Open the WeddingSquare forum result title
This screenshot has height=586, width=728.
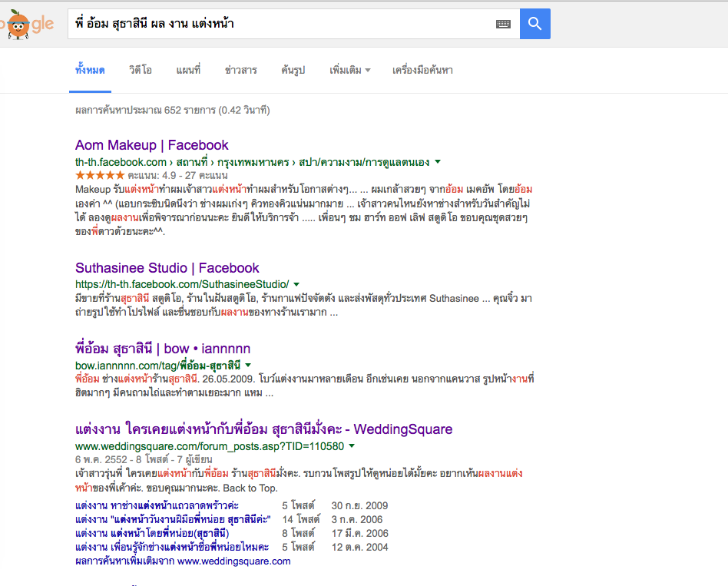coord(263,429)
